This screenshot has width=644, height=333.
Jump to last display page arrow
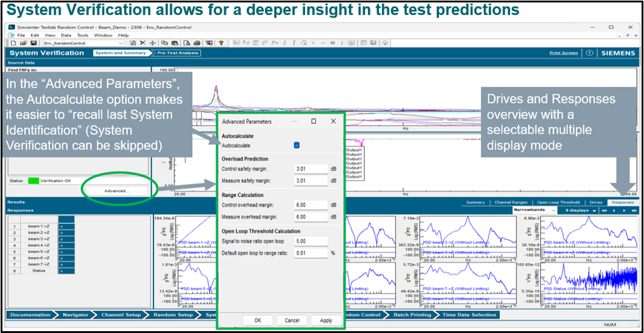pyautogui.click(x=634, y=210)
